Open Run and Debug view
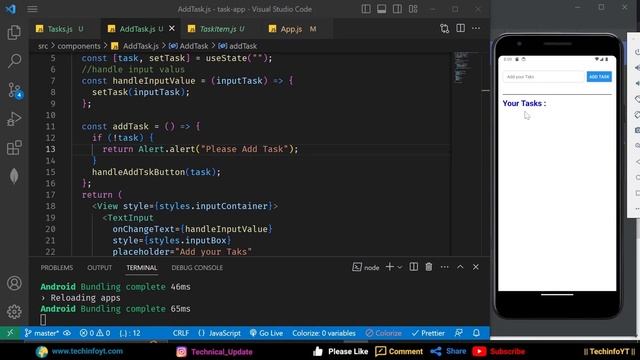Viewport: 640px width, 360px height. click(14, 119)
